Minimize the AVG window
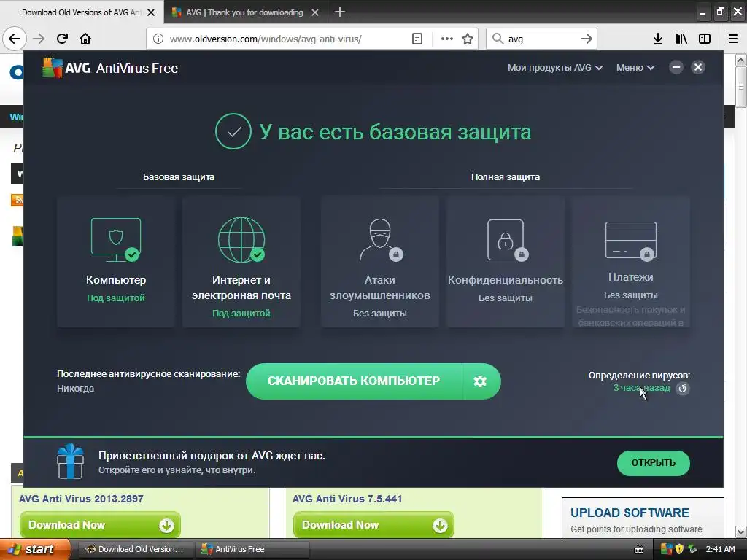This screenshot has height=560, width=747. (x=676, y=67)
